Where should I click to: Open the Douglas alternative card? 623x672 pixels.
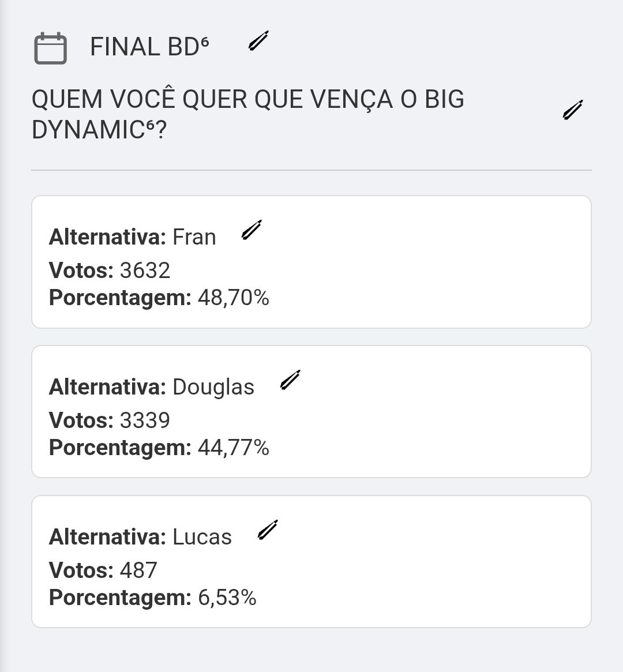pyautogui.click(x=311, y=411)
